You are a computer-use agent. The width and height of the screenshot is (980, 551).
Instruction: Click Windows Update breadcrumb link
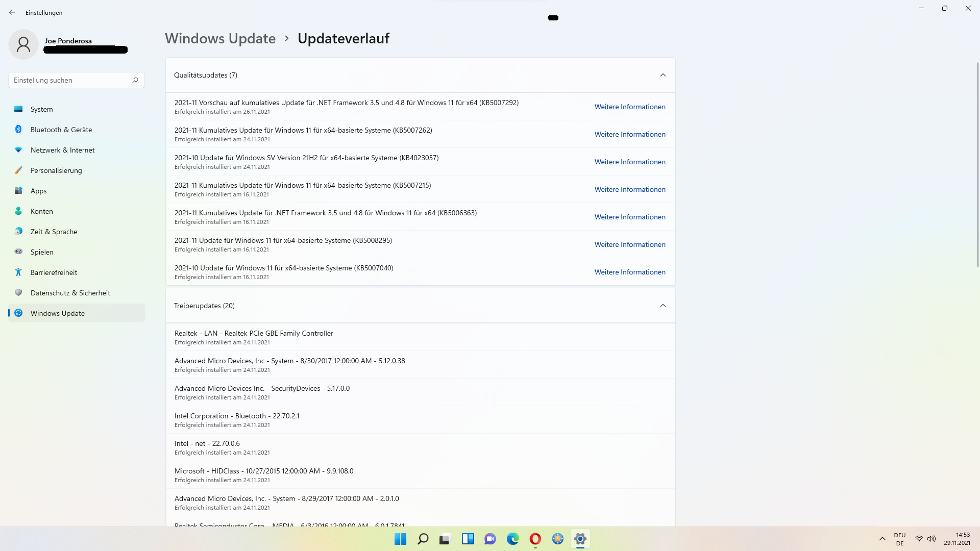220,38
